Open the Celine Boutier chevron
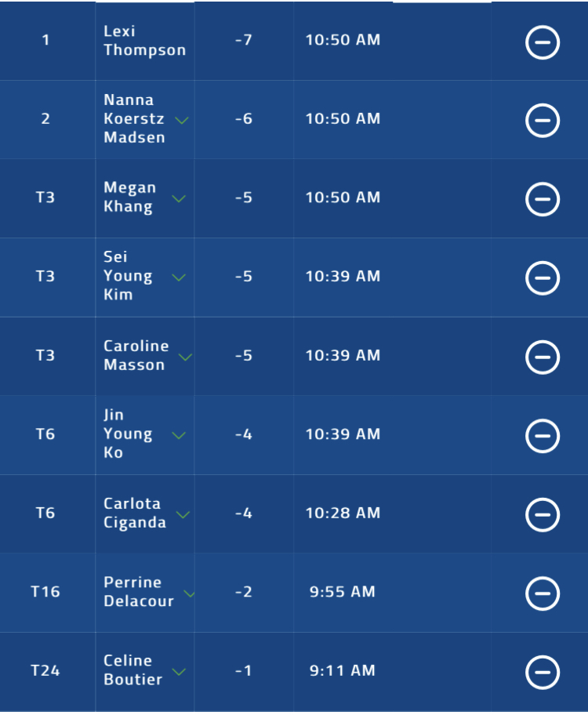This screenshot has width=588, height=715. [179, 672]
